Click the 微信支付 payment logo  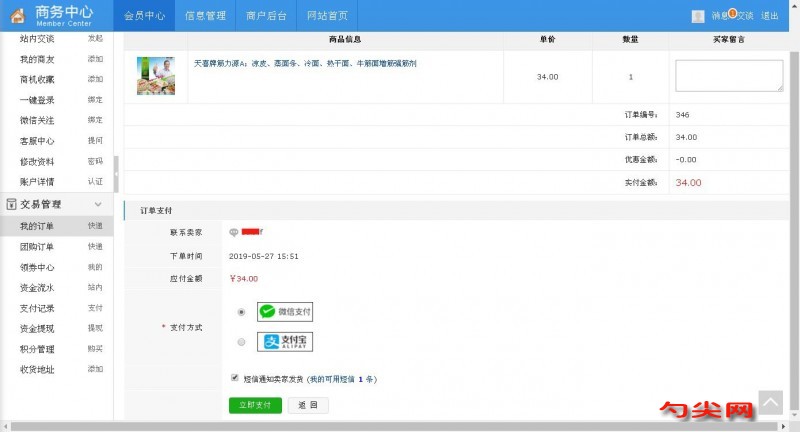285,312
